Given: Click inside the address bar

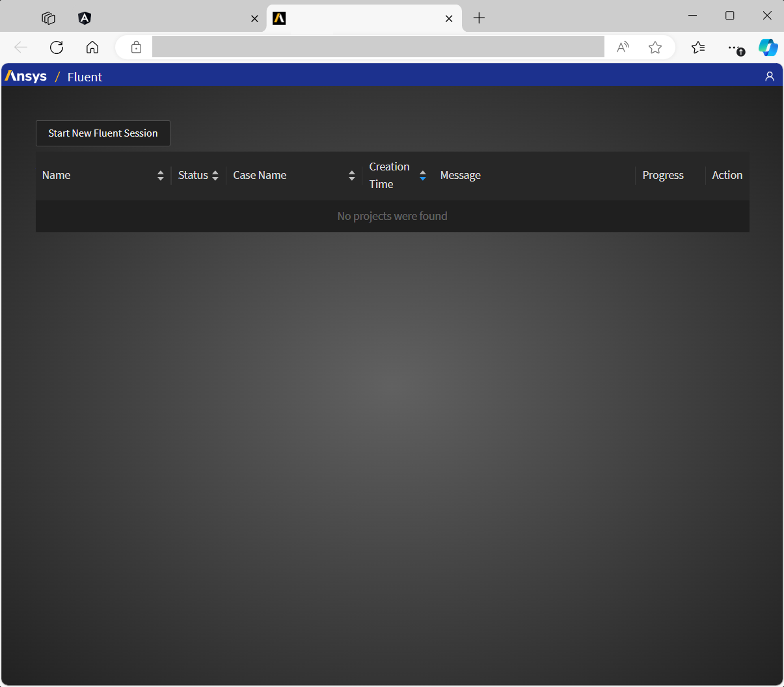Looking at the screenshot, I should click(377, 47).
